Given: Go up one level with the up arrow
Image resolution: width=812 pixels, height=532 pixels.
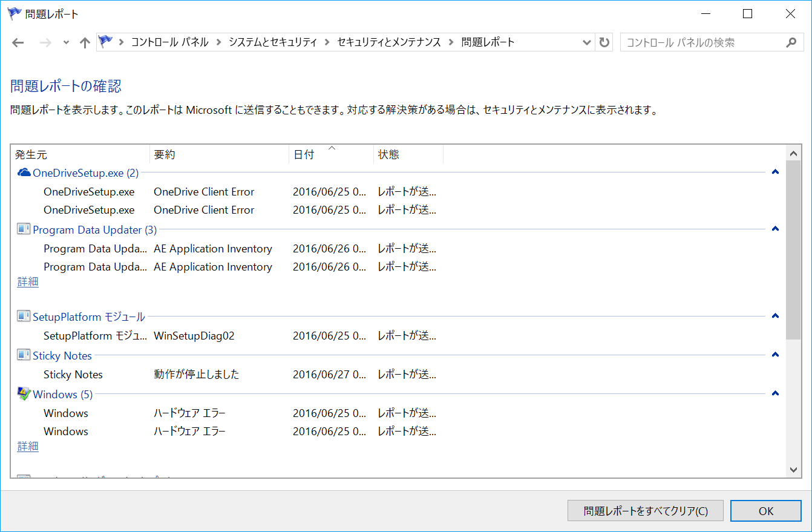Looking at the screenshot, I should point(85,42).
